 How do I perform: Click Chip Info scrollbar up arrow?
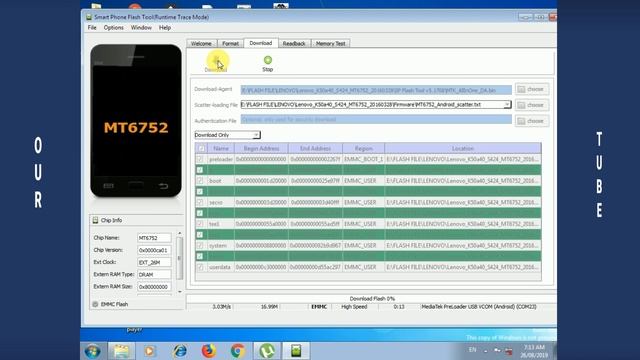pyautogui.click(x=180, y=233)
